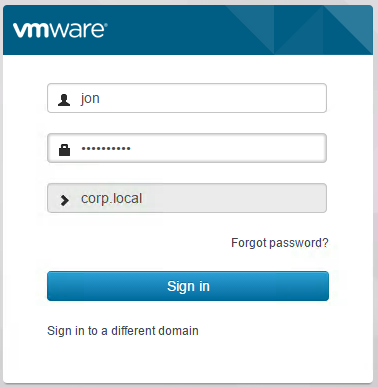
Task: Click the padlock icon in password field
Action: tap(64, 150)
